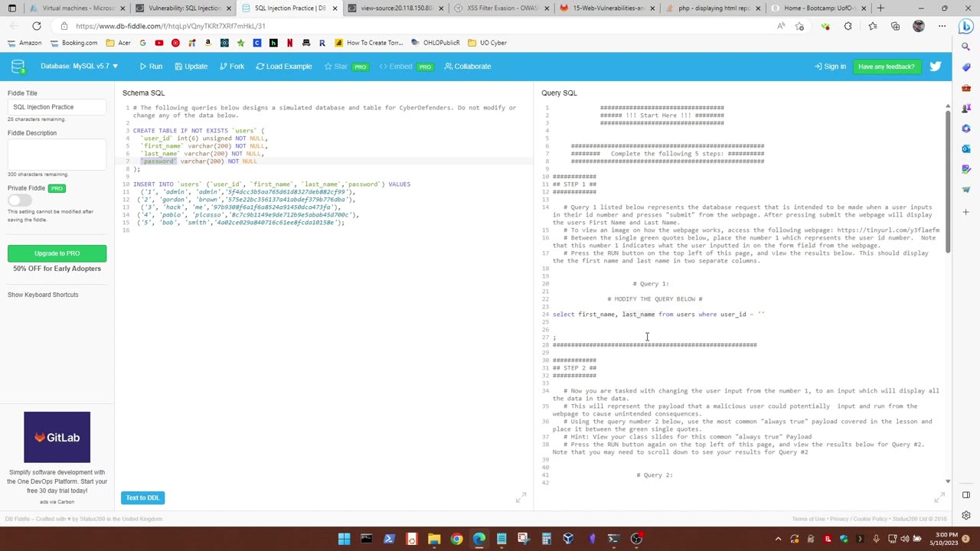The width and height of the screenshot is (980, 551).
Task: Open Microsoft Edge from the taskbar
Action: [479, 539]
